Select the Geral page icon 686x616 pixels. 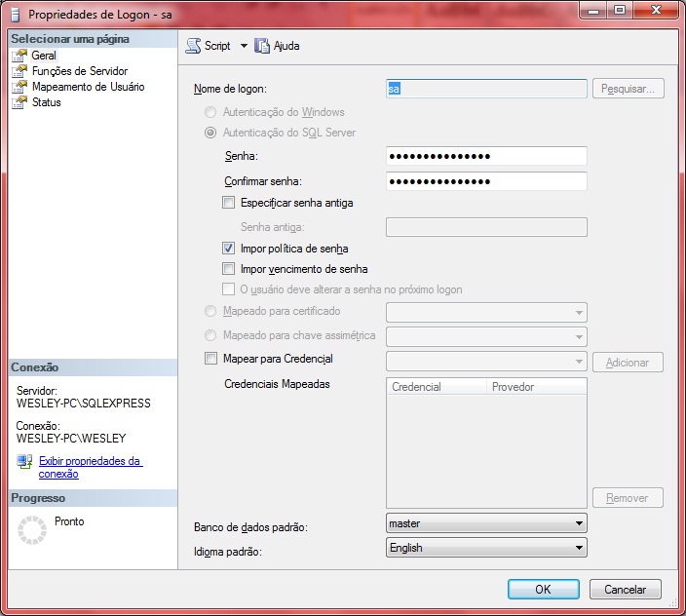[x=20, y=56]
